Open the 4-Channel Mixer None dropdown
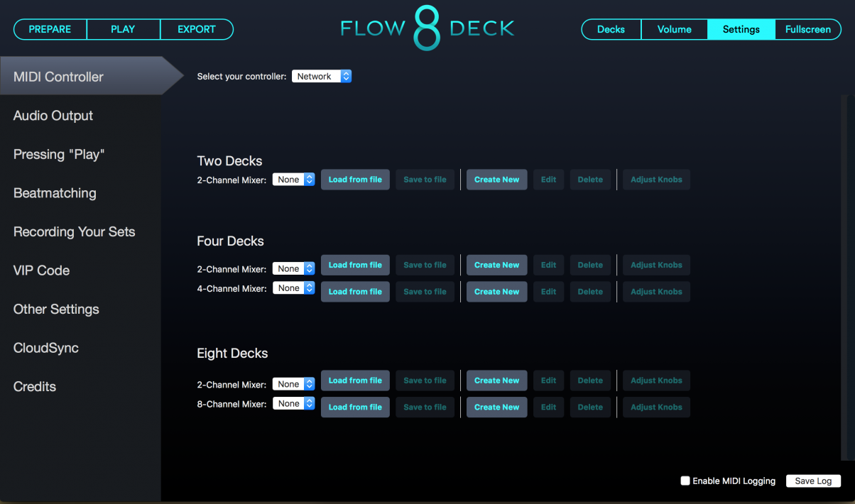The image size is (855, 504). point(293,288)
